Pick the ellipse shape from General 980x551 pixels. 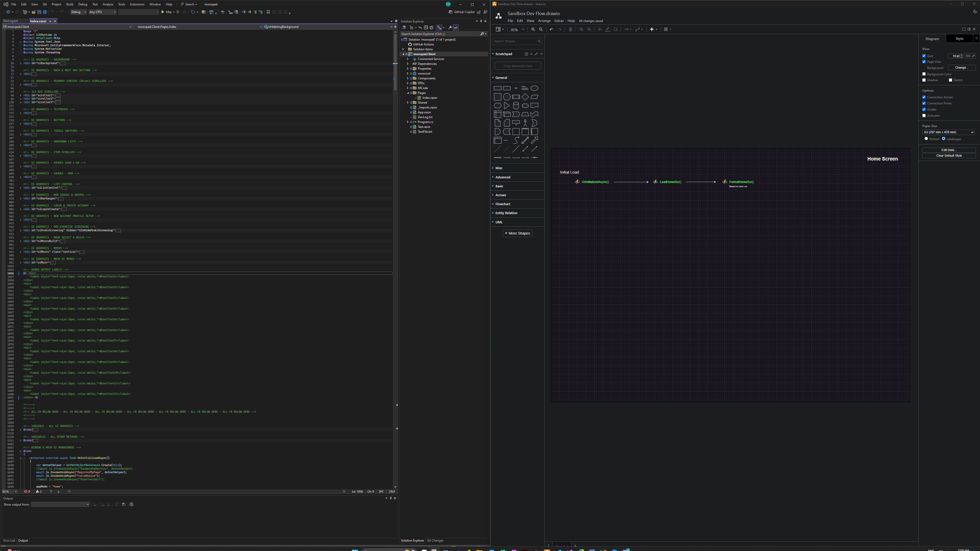(x=534, y=88)
